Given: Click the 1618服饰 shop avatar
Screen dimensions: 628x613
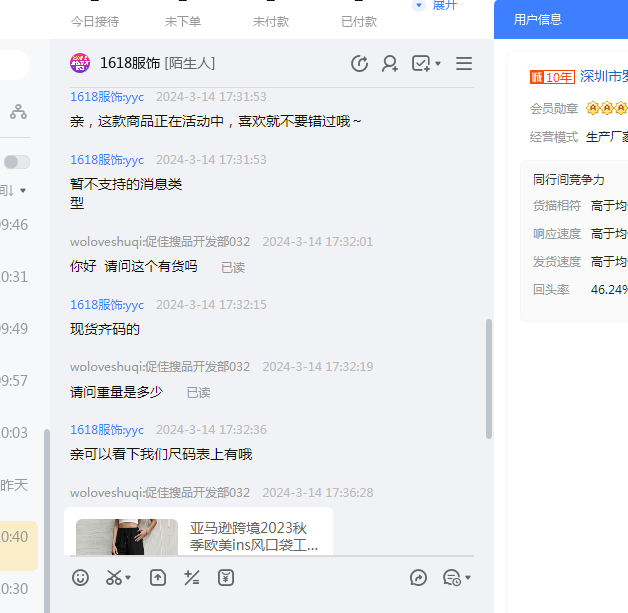Looking at the screenshot, I should coord(80,64).
